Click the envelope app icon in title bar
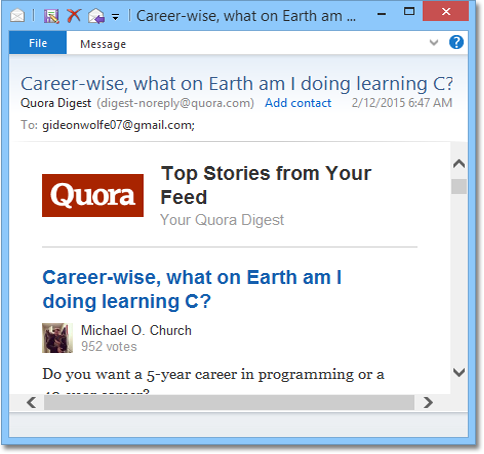The image size is (484, 454). pos(17,15)
